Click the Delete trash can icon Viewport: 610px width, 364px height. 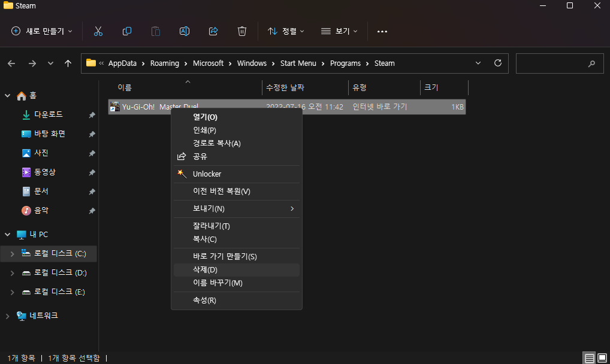pos(242,31)
